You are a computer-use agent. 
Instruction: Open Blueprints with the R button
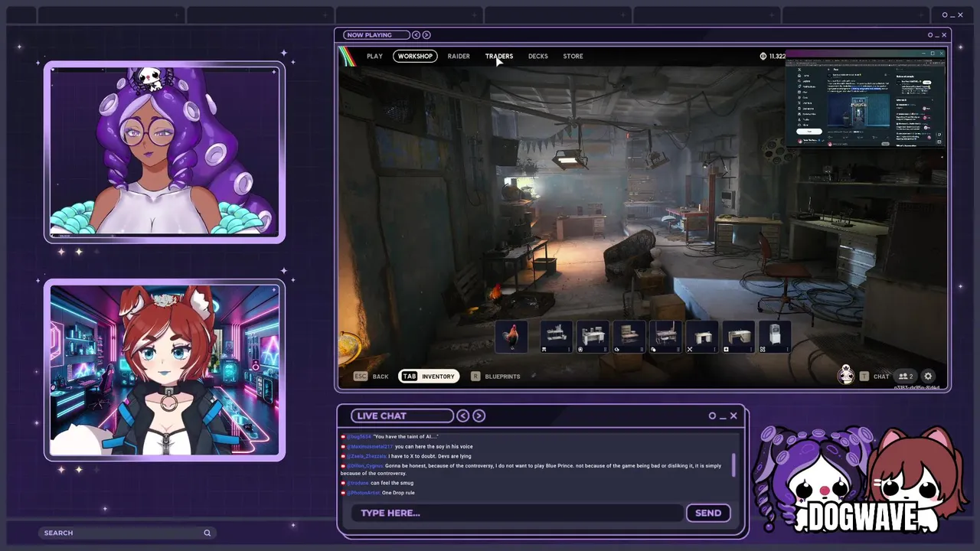pyautogui.click(x=496, y=376)
